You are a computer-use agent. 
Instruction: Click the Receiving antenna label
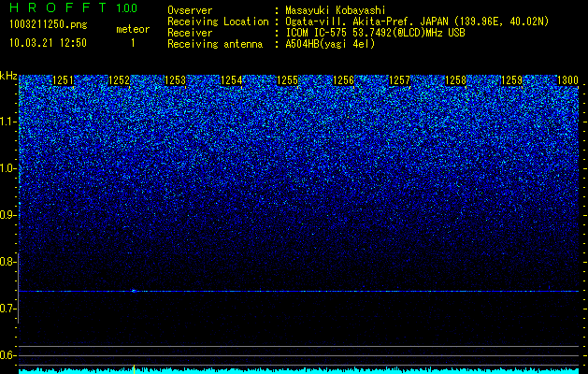pyautogui.click(x=215, y=44)
